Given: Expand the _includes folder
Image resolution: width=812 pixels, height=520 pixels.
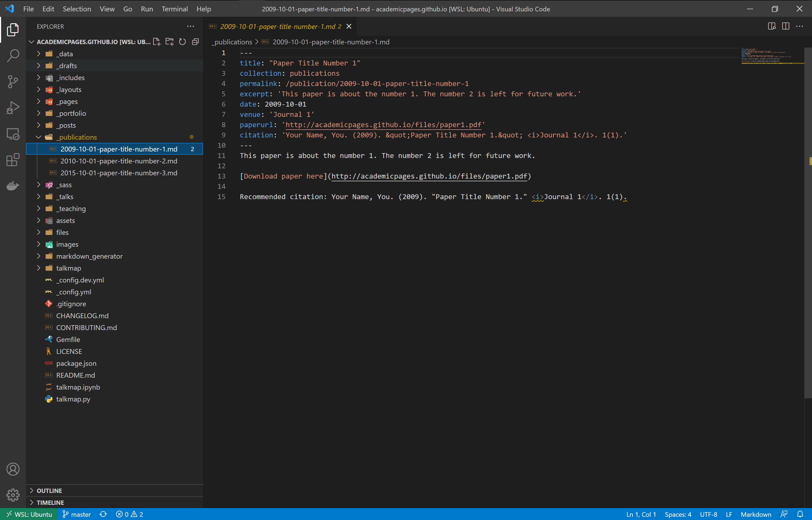Looking at the screenshot, I should pyautogui.click(x=70, y=78).
